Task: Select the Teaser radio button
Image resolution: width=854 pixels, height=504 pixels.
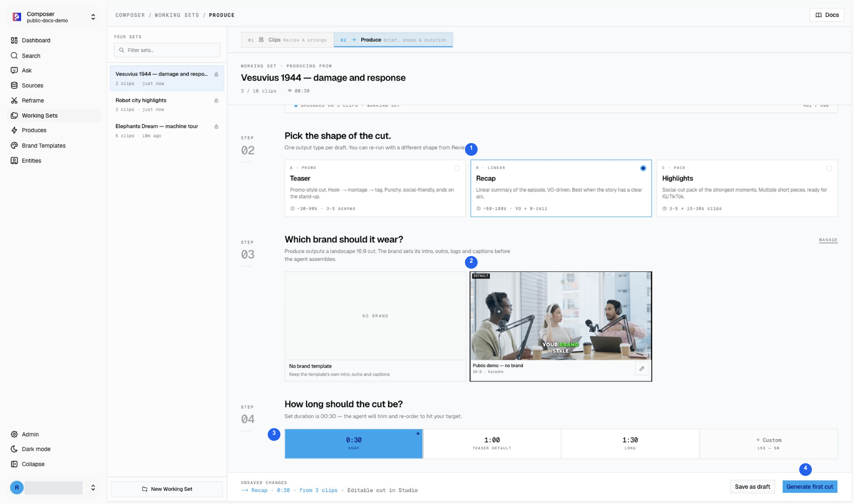Action: pos(457,168)
